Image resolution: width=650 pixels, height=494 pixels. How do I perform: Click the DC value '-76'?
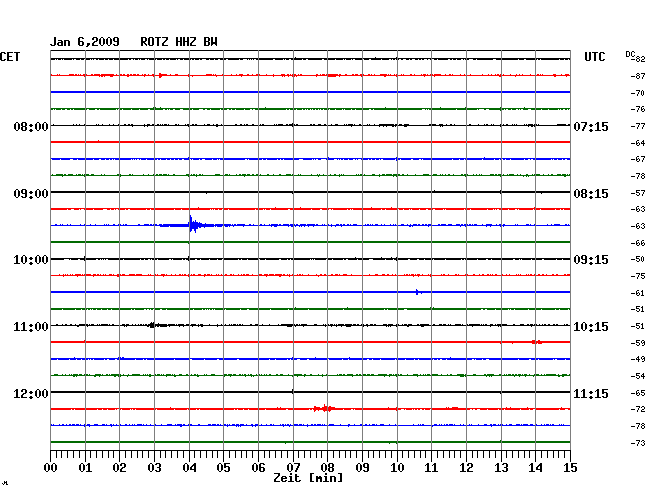click(638, 109)
